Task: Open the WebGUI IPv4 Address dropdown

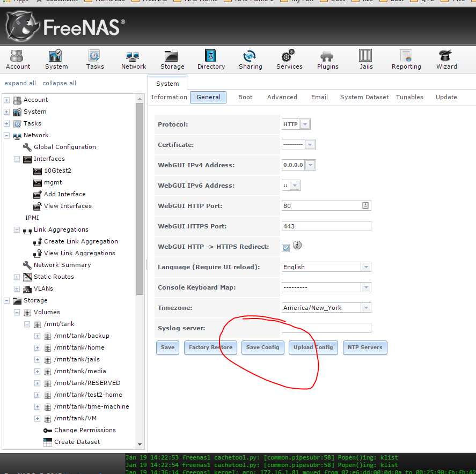Action: [310, 165]
